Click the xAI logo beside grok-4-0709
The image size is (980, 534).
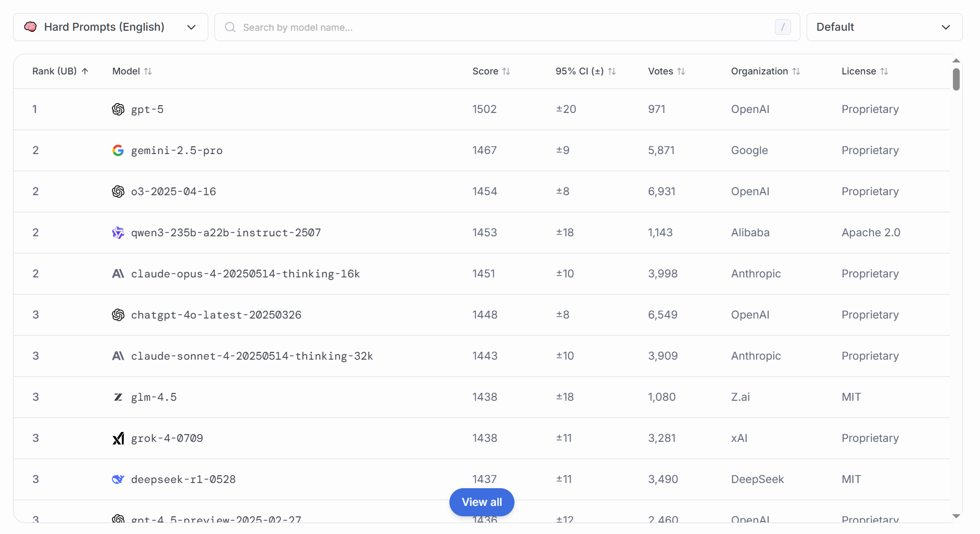118,438
